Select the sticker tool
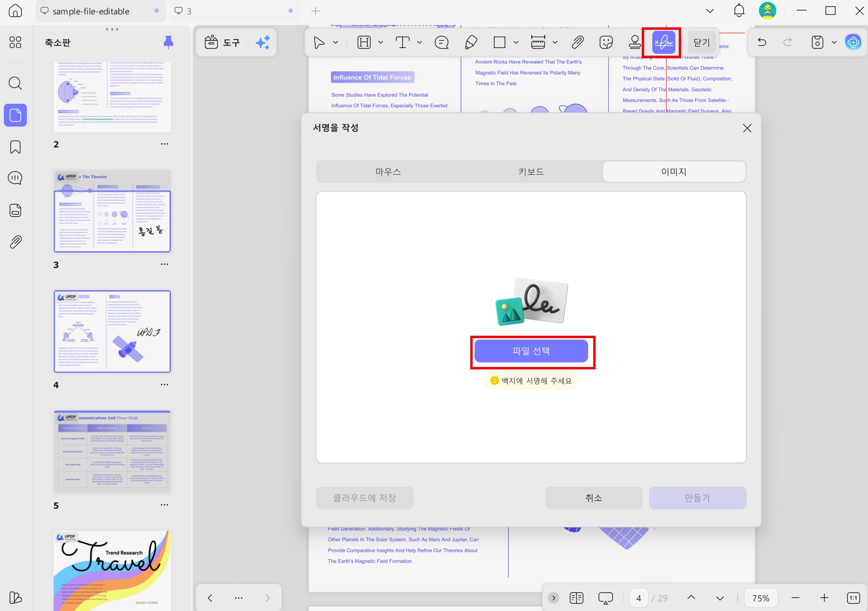Viewport: 868px width, 611px height. point(606,42)
